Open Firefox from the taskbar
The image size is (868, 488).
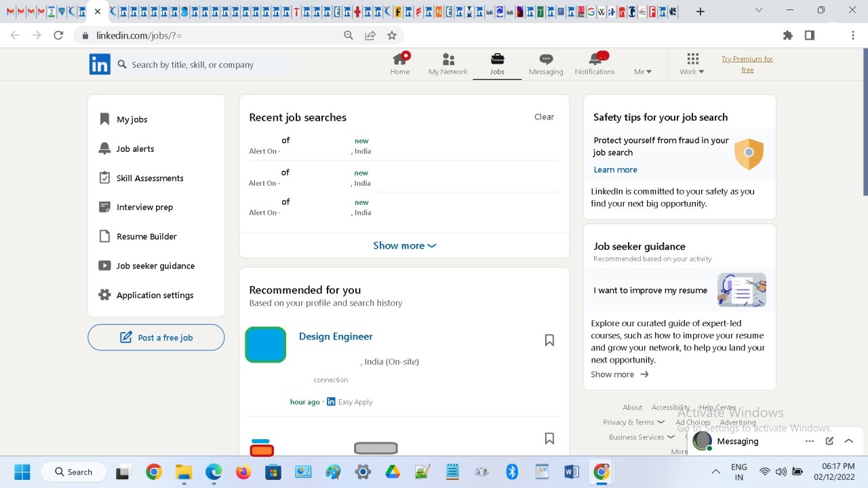[x=243, y=472]
